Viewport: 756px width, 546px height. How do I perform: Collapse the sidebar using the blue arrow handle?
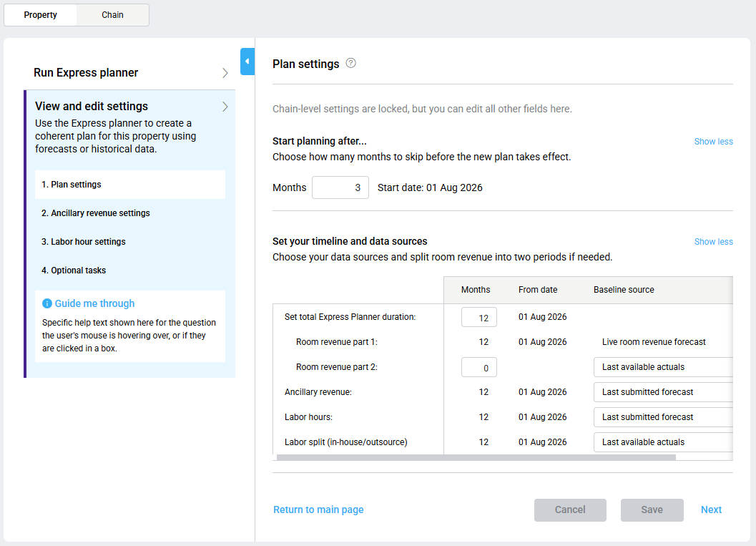point(247,62)
